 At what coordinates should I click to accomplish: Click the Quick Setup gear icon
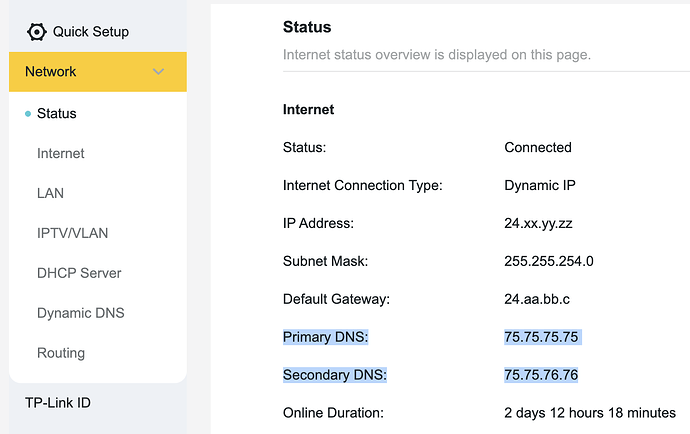(x=37, y=32)
